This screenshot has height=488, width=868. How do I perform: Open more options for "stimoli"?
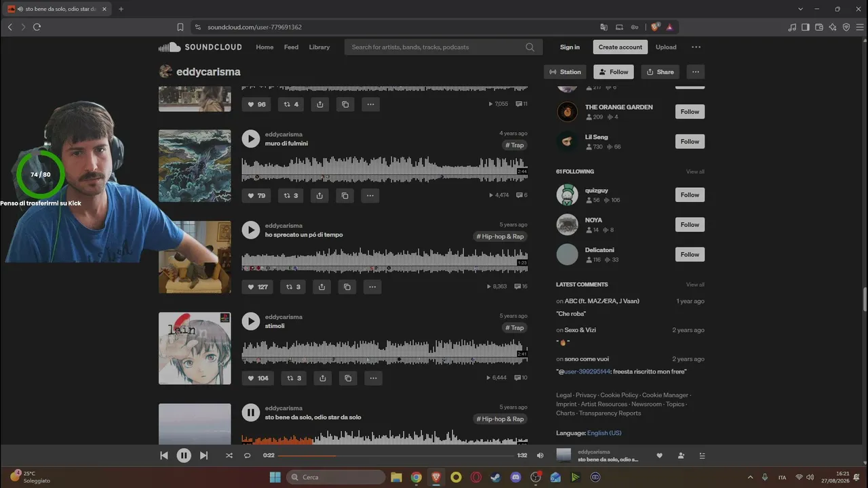373,378
